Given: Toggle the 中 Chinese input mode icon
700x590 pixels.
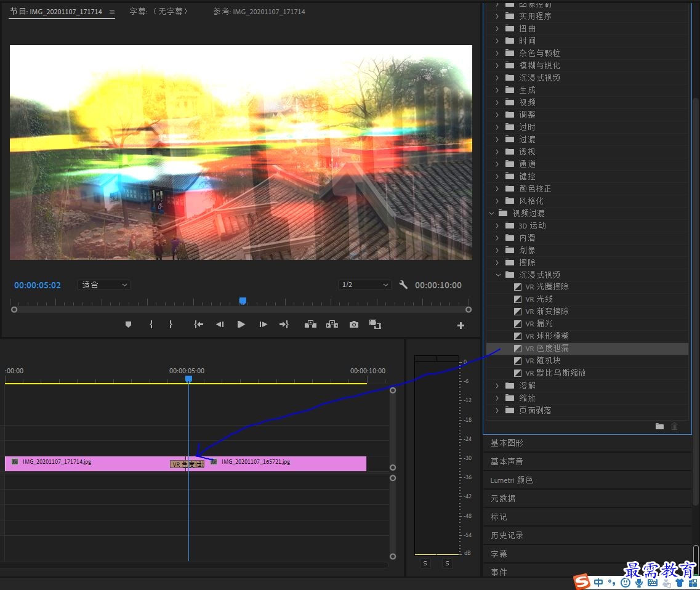Looking at the screenshot, I should [598, 583].
